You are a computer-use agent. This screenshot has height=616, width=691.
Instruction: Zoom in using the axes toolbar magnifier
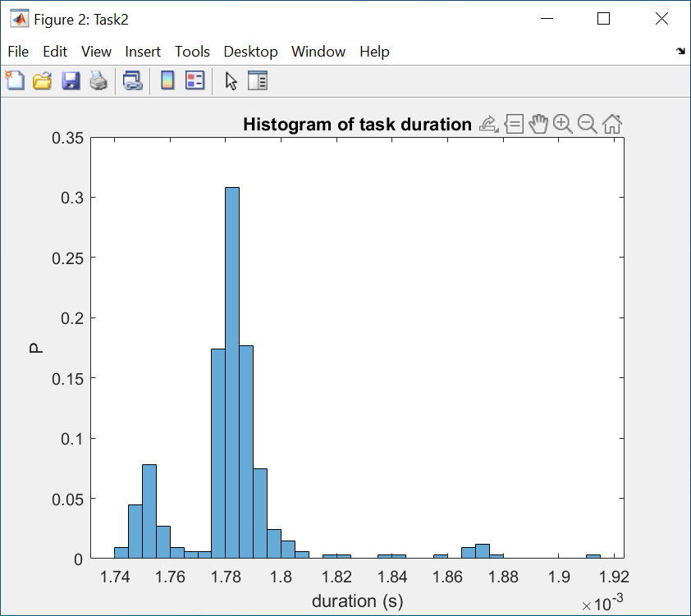[563, 123]
